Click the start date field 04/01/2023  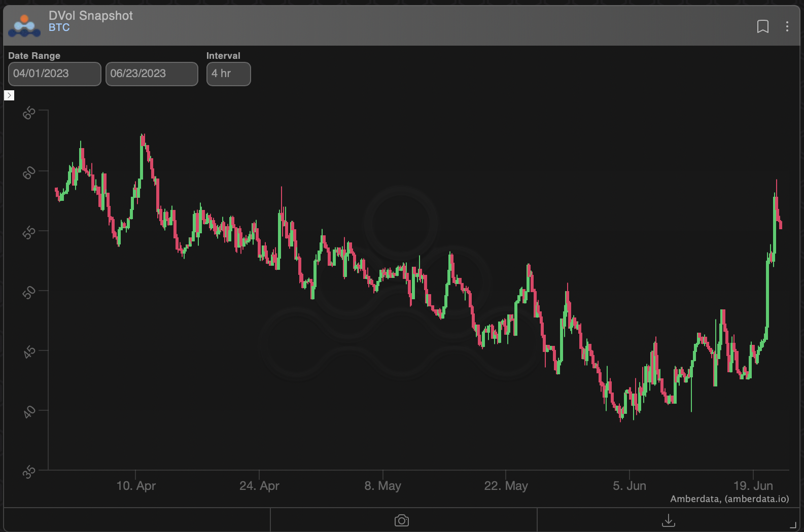54,74
